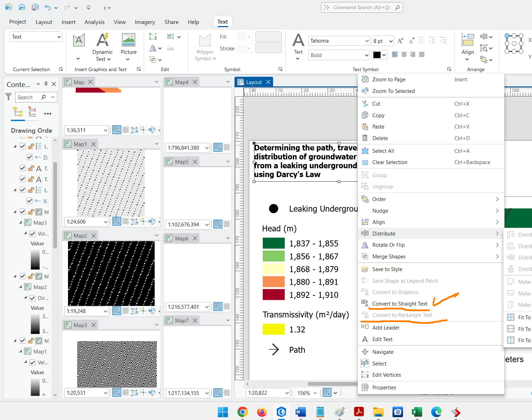The image size is (532, 420).
Task: Expand the font size 8pt dropdown
Action: coord(391,40)
